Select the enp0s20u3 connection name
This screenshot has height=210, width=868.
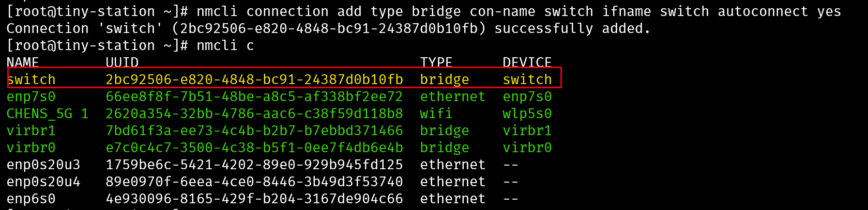(x=43, y=165)
